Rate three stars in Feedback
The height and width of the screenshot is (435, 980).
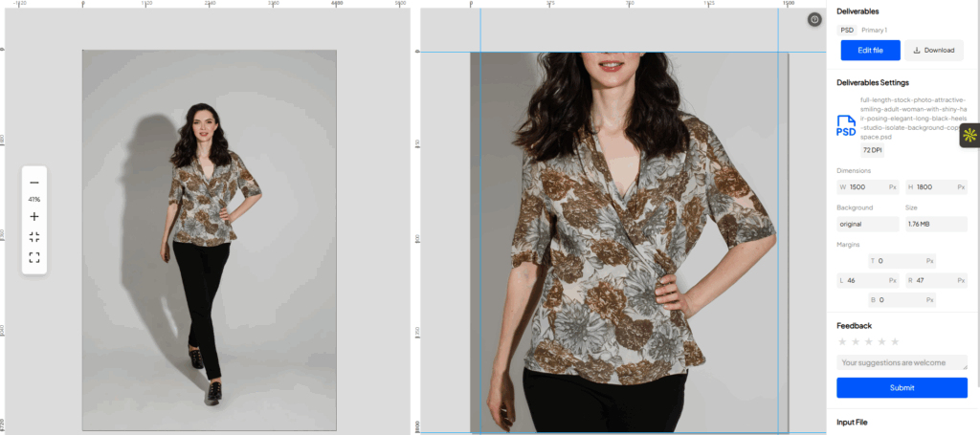[868, 341]
